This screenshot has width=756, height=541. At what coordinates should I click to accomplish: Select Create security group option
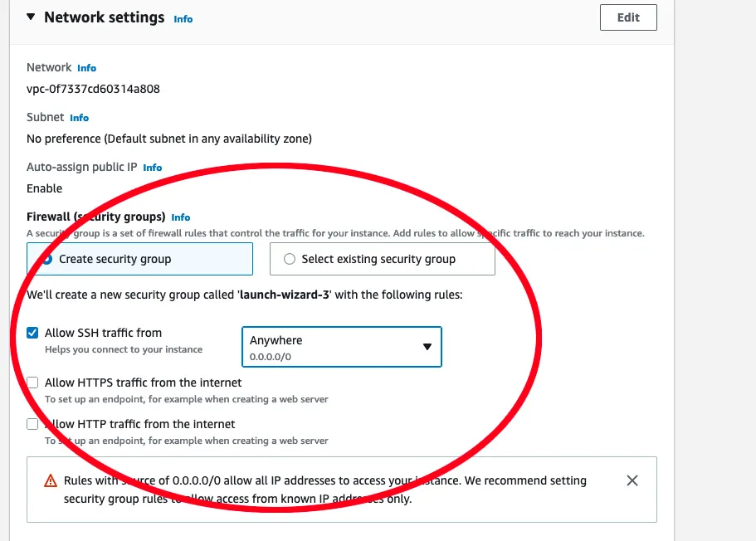139,259
